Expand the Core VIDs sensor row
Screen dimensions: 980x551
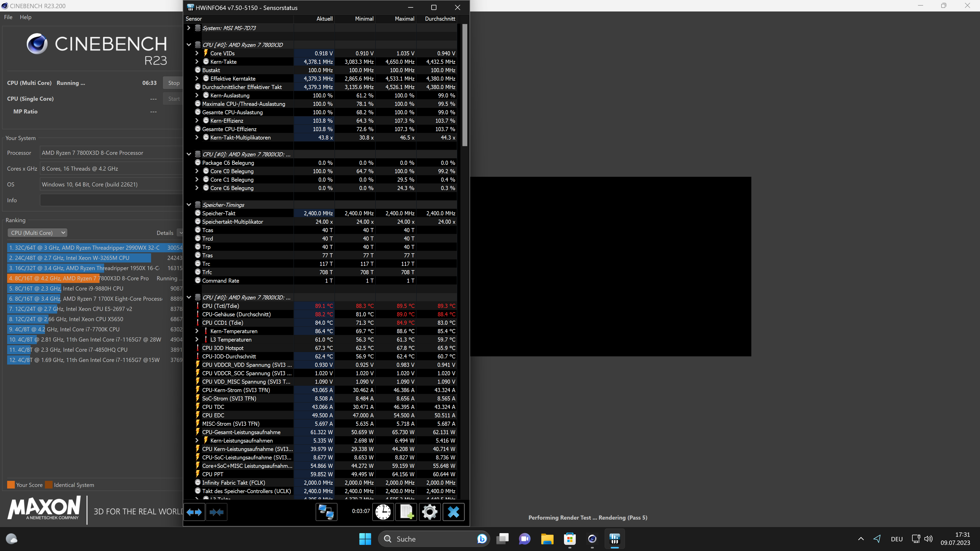tap(197, 53)
